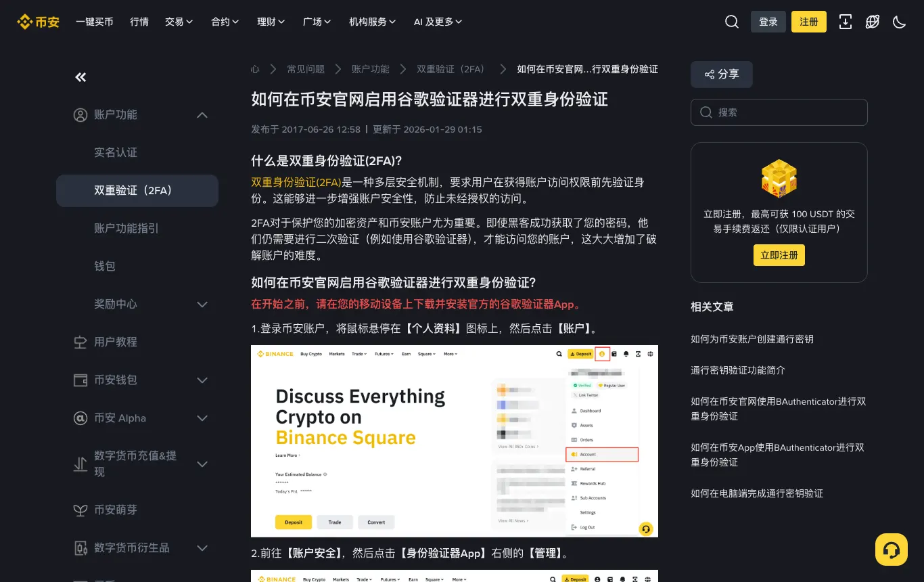The width and height of the screenshot is (924, 582).
Task: Click 常见问题 in the breadcrumb
Action: (x=306, y=69)
